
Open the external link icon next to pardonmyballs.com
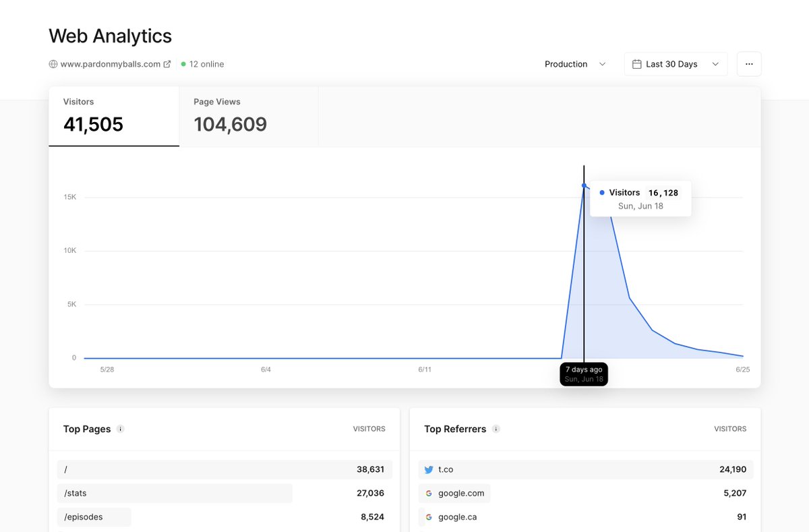point(167,64)
